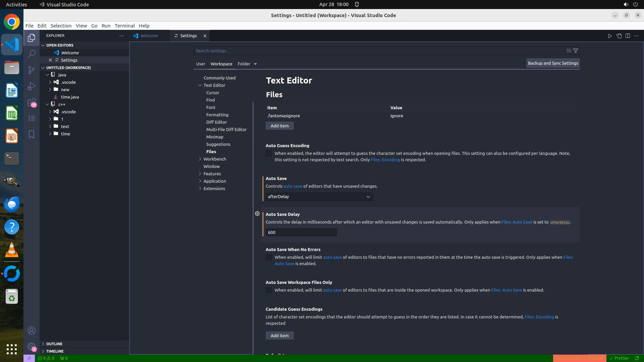Click the Open Settings (JSON) icon
Screen dimensions: 644x362
(619, 36)
